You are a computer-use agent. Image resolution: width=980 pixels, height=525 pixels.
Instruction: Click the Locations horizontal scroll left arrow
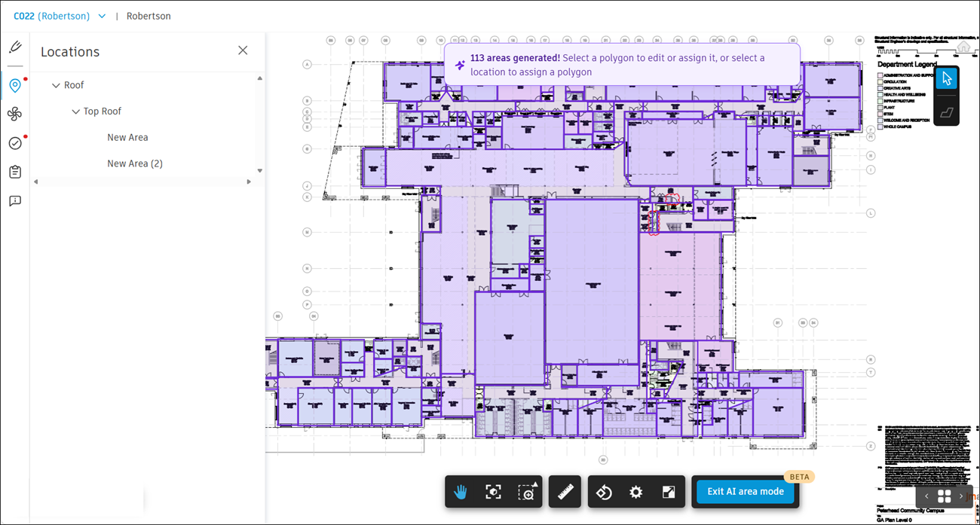coord(35,182)
